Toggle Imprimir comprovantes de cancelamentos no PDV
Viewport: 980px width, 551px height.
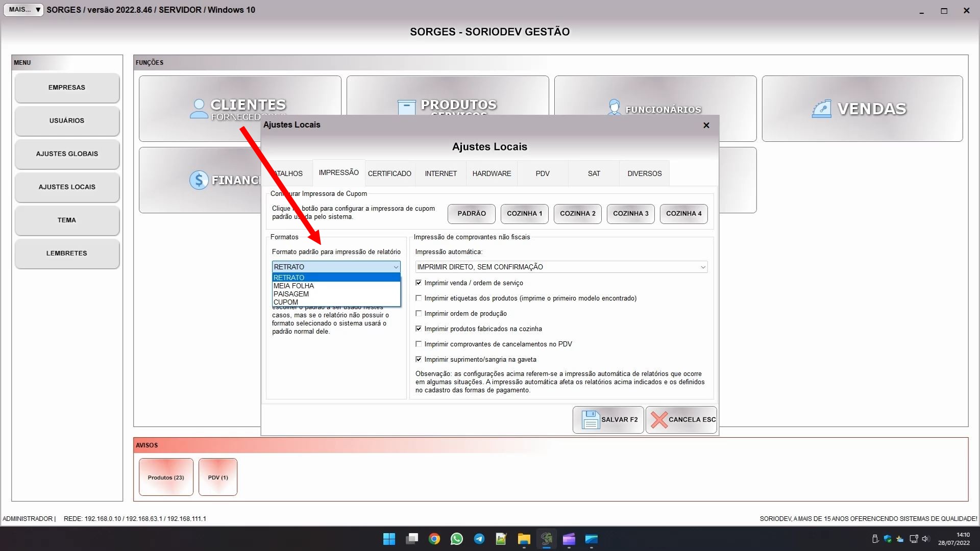click(419, 344)
